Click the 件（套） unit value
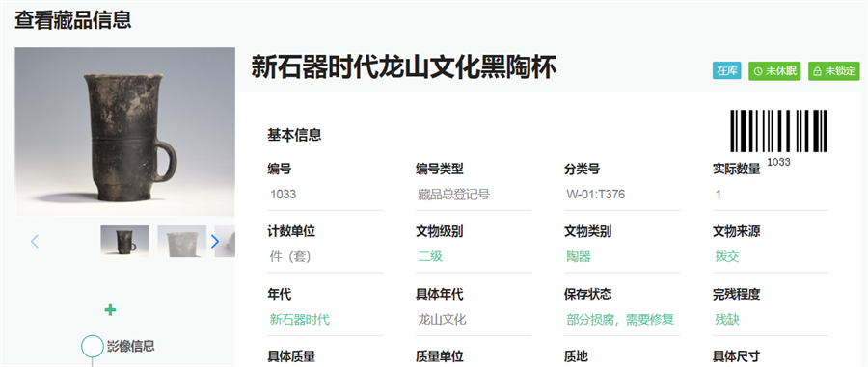The image size is (868, 367). click(x=290, y=257)
